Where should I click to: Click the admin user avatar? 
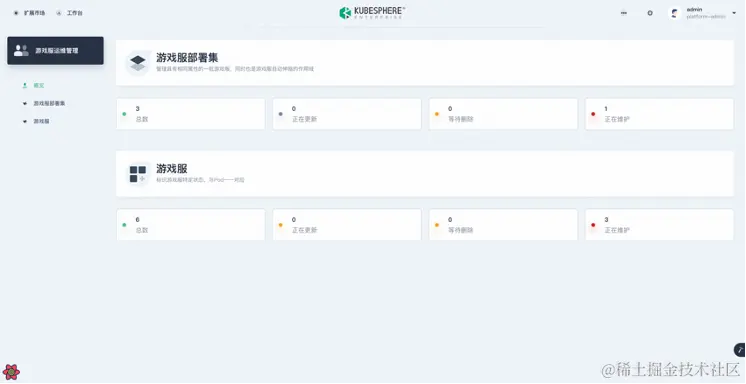pos(674,13)
